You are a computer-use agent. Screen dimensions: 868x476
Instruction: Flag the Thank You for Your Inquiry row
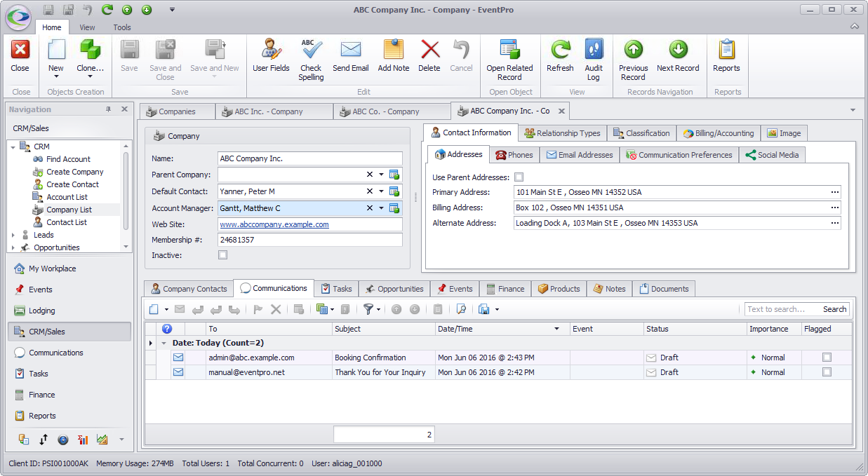(827, 372)
